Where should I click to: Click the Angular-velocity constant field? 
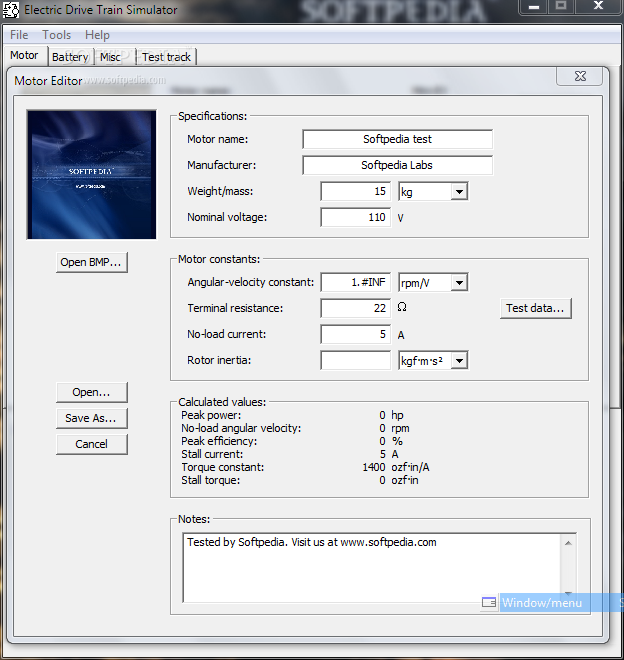[x=355, y=282]
